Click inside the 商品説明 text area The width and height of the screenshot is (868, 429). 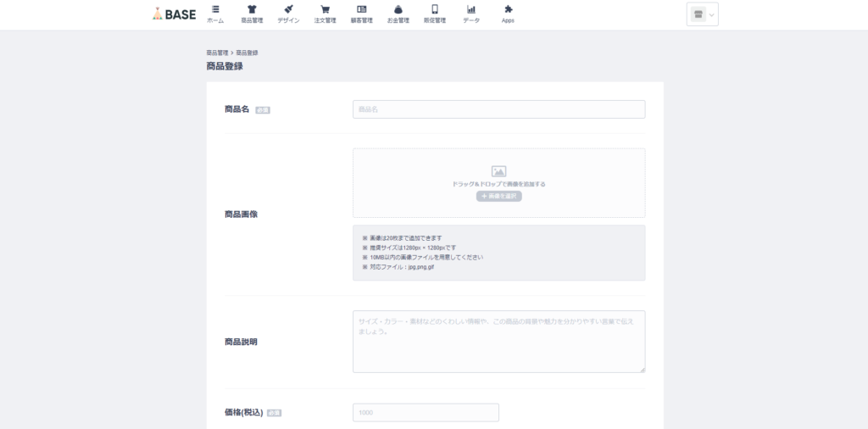click(498, 342)
